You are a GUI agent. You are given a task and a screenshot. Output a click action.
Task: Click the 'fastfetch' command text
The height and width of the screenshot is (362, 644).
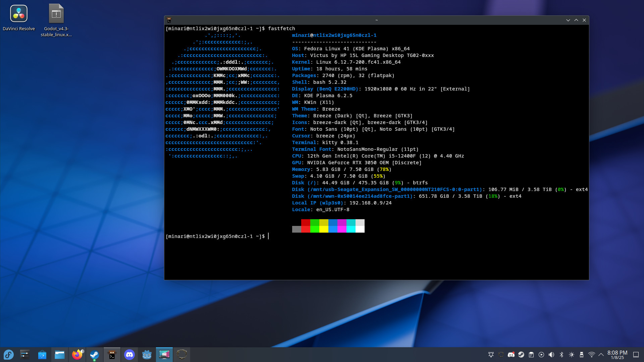(281, 28)
